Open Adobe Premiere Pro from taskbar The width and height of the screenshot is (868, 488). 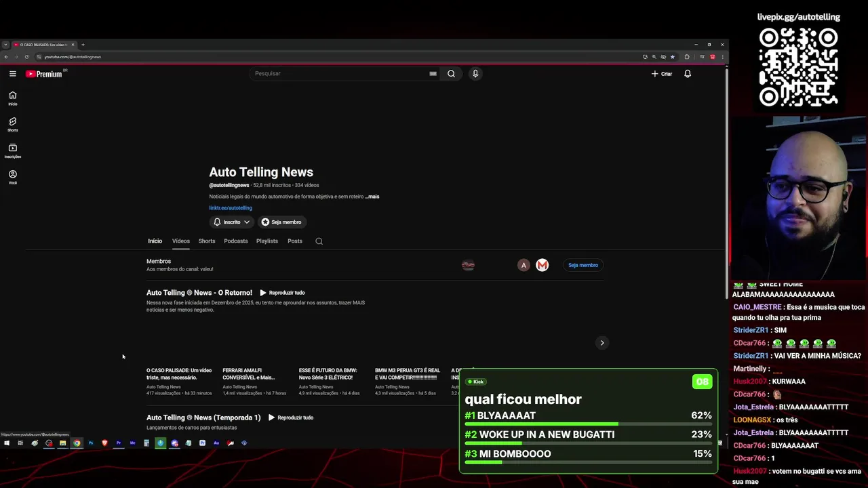point(119,443)
